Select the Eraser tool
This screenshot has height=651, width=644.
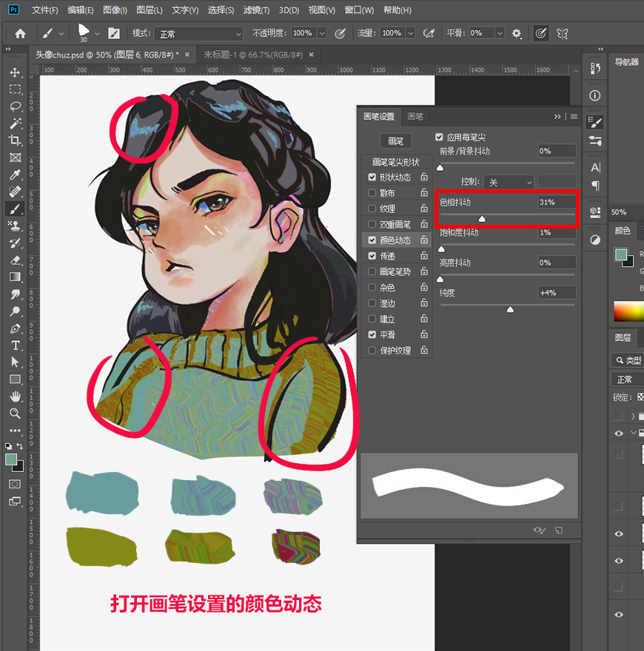point(15,260)
